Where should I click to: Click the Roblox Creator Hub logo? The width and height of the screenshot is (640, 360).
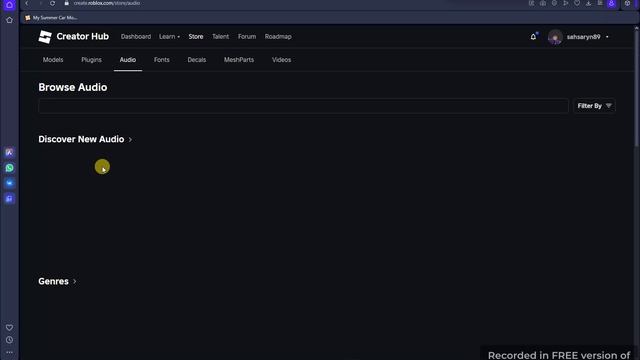[x=45, y=37]
